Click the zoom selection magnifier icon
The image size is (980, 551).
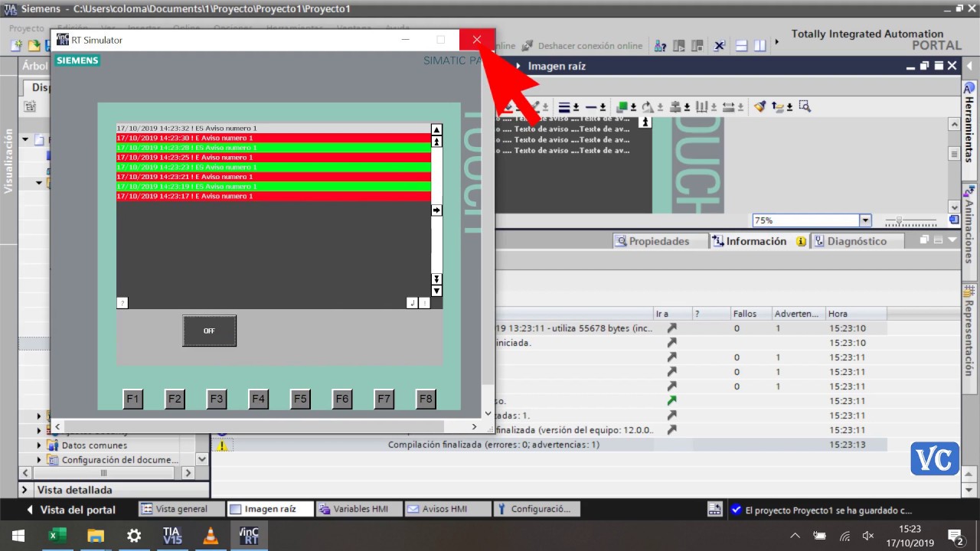point(804,106)
